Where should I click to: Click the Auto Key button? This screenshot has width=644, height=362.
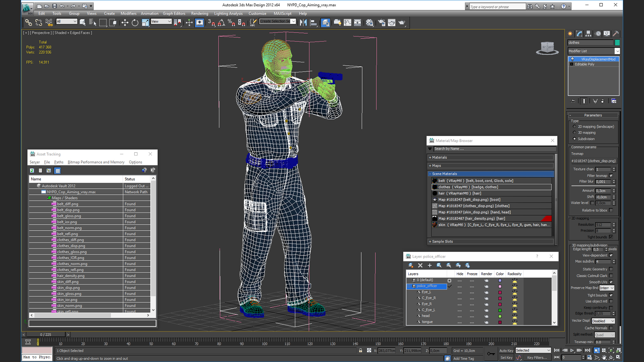(506, 351)
